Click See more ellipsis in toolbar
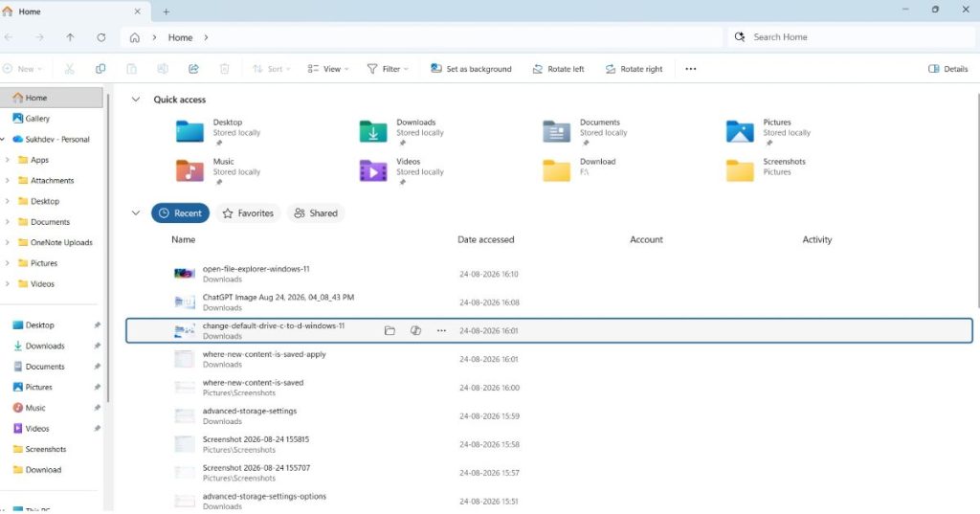Screen dimensions: 980x514 pyautogui.click(x=691, y=69)
